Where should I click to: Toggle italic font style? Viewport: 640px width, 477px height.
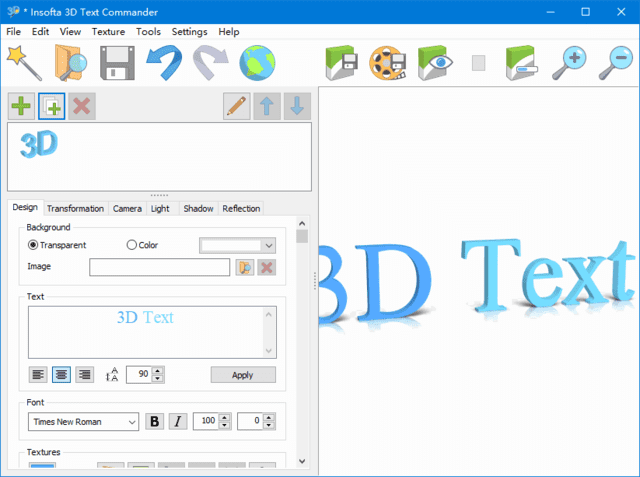pyautogui.click(x=178, y=421)
